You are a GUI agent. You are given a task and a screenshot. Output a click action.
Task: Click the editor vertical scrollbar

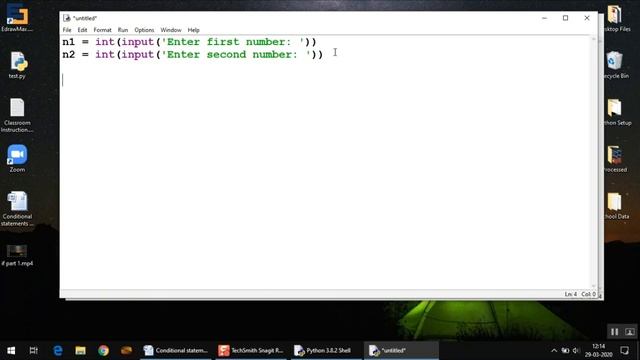[x=594, y=162]
